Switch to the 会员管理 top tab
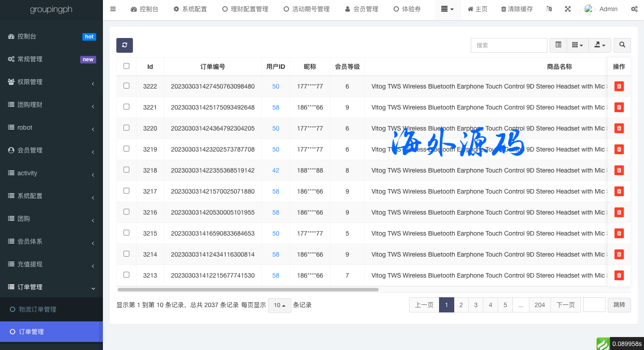The width and height of the screenshot is (644, 350). click(362, 9)
